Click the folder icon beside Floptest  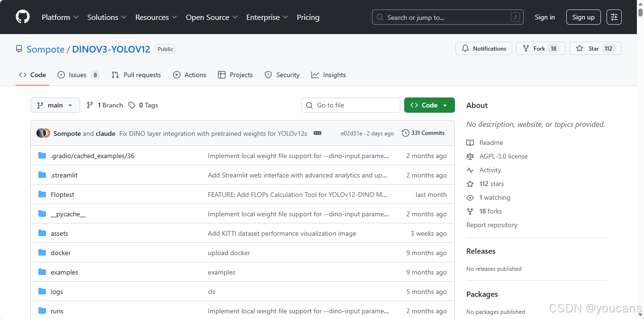pos(42,195)
